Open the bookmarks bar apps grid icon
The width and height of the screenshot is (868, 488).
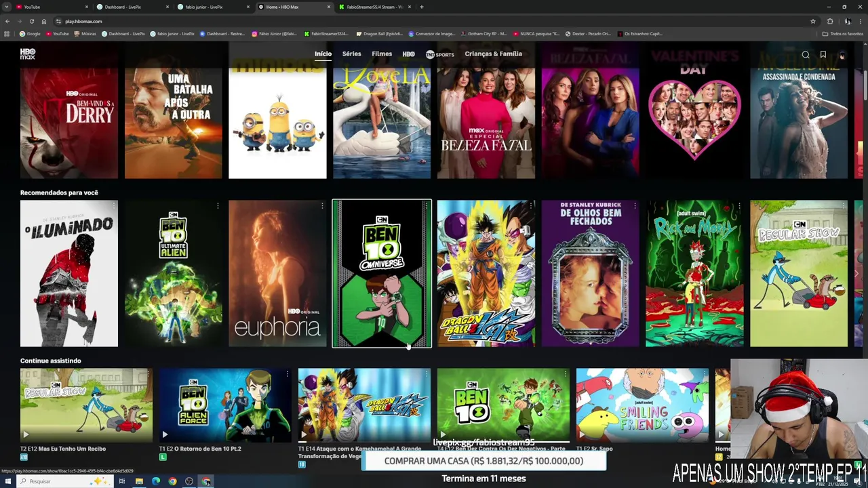click(x=7, y=33)
